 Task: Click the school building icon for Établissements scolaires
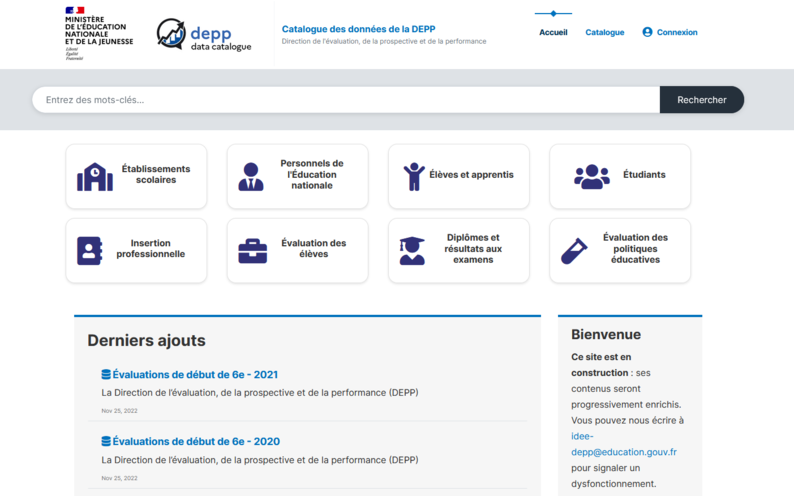point(95,177)
